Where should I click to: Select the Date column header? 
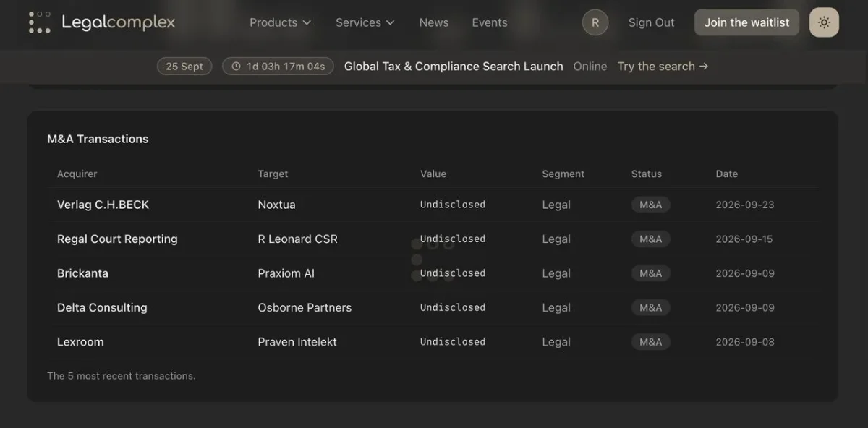(727, 174)
